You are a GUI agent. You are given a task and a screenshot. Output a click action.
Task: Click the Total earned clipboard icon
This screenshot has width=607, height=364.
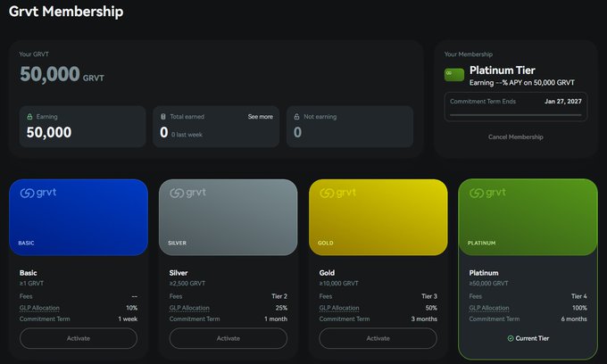pos(163,117)
